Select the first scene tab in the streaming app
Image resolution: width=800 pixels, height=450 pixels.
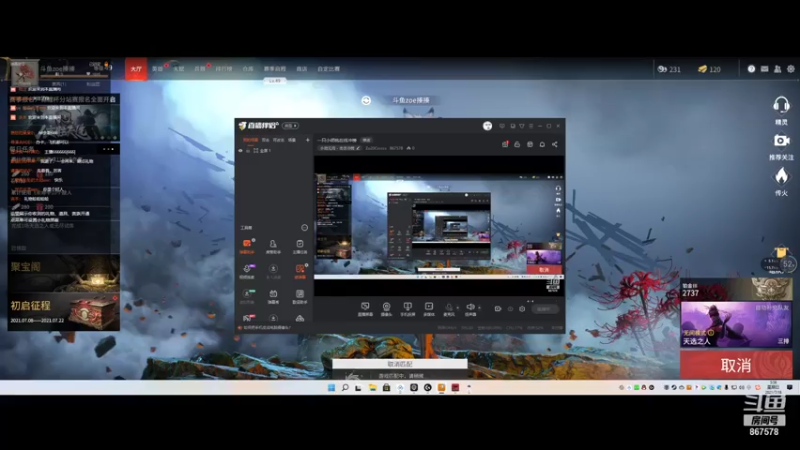pos(250,140)
